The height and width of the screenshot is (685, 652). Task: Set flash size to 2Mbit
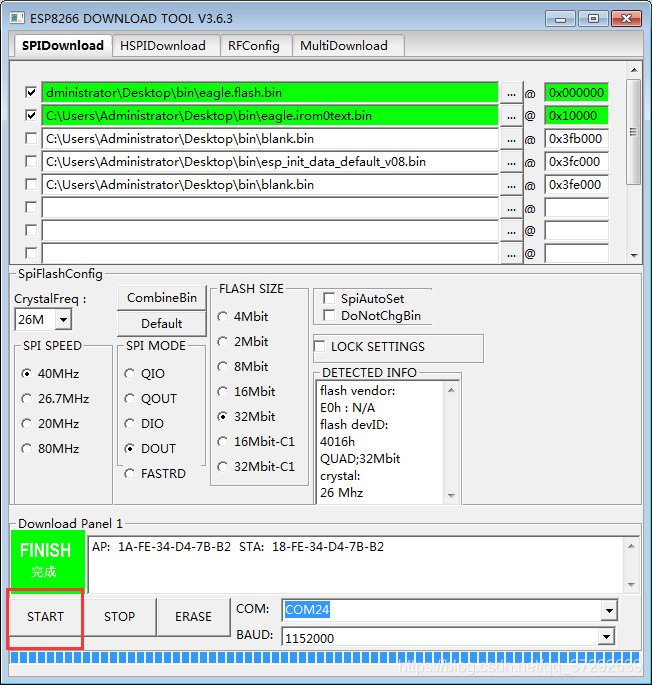(x=223, y=341)
